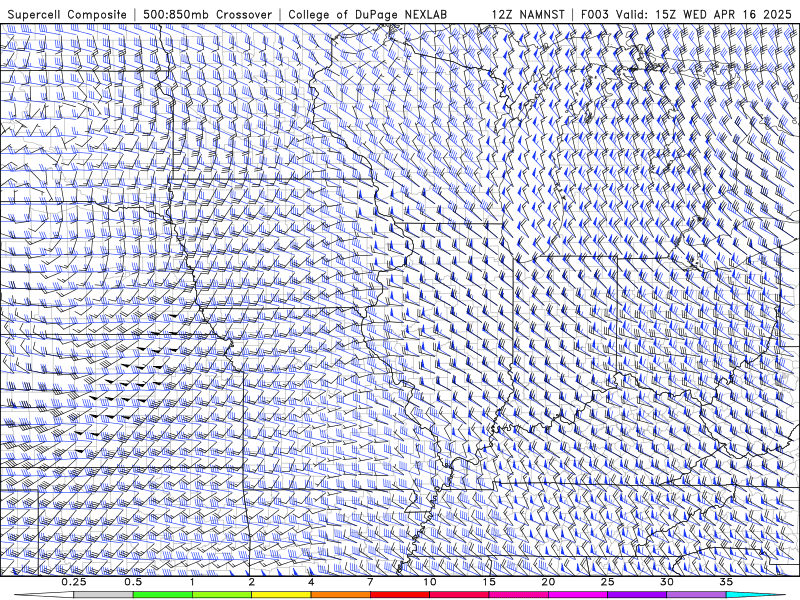Click the '30' legend value
The image size is (800, 600).
pos(667,582)
